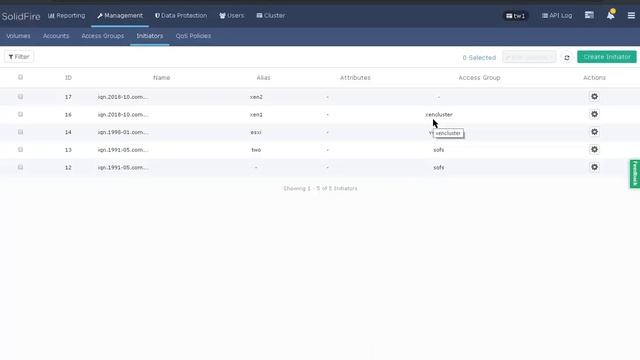Select the Initiators tab
Screen dimensions: 640x360
pyautogui.click(x=150, y=36)
